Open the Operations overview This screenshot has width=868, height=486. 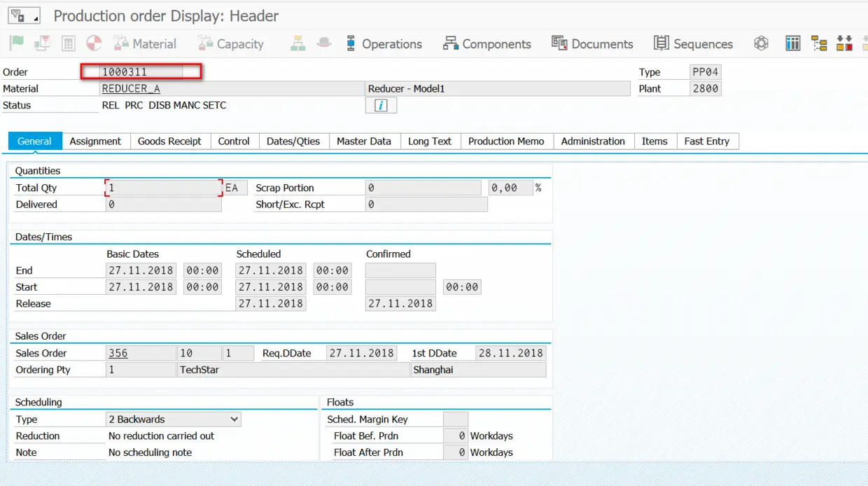tap(384, 44)
